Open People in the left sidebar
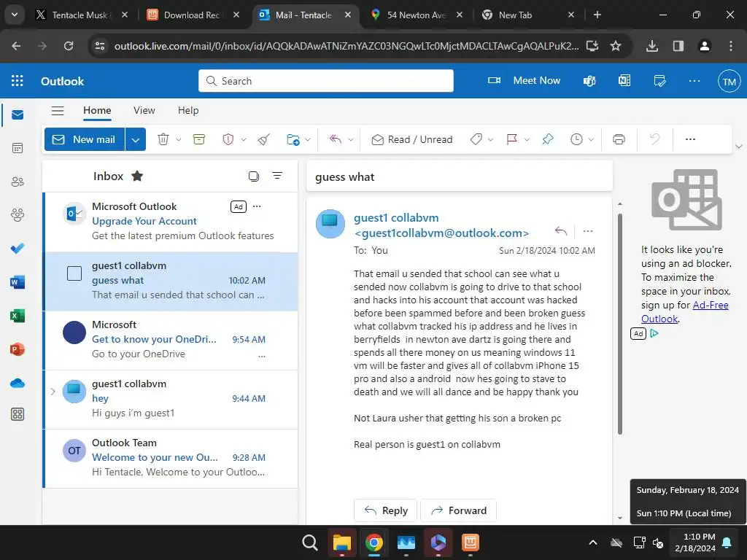Screen dimensions: 747x560 click(18, 182)
